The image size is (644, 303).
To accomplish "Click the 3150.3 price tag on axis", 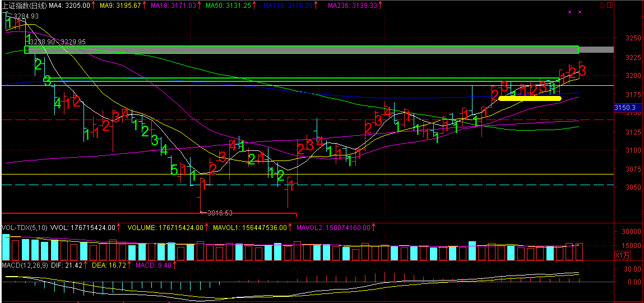I will pyautogui.click(x=624, y=107).
